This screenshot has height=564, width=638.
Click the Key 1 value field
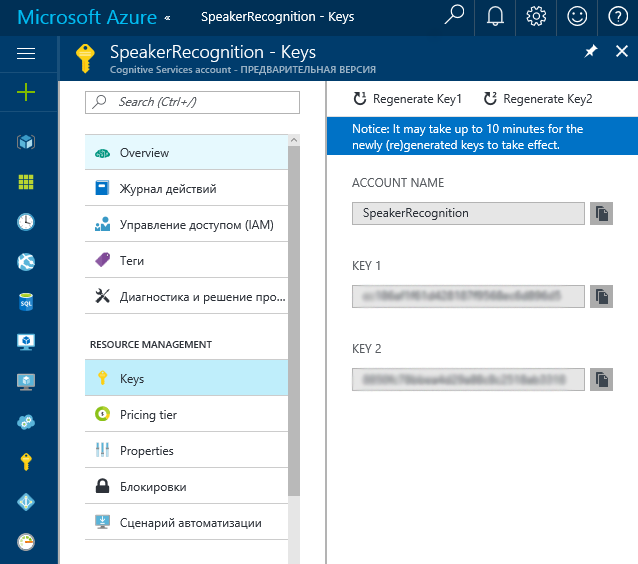click(x=468, y=296)
